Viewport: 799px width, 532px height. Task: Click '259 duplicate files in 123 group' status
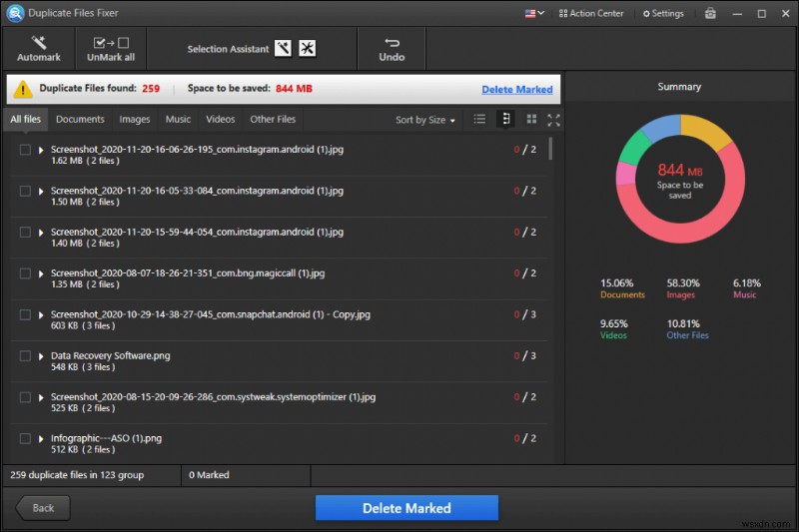pyautogui.click(x=77, y=475)
